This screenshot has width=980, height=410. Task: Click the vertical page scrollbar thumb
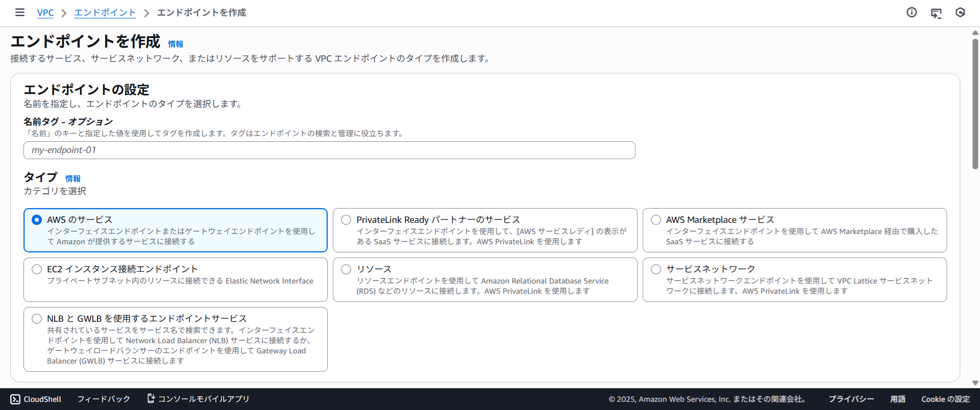point(975,102)
